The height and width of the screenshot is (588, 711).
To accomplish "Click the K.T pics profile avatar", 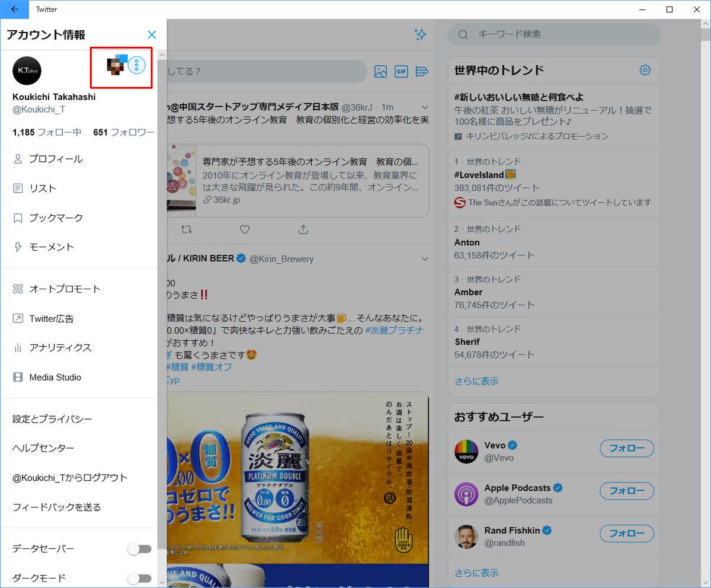I will pos(27,71).
